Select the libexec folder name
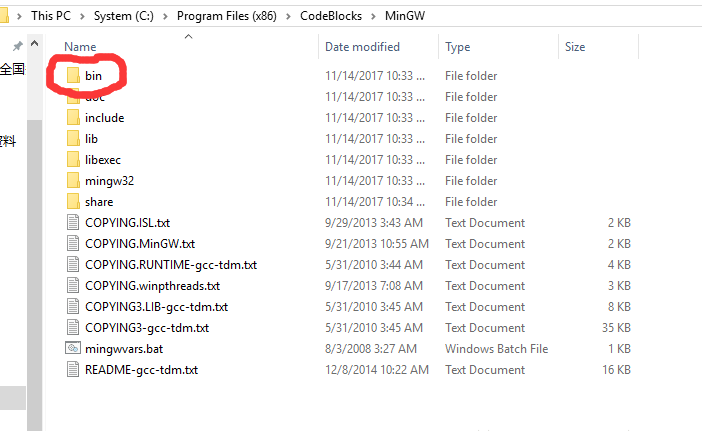Viewport: 702px width, 431px height. click(103, 160)
